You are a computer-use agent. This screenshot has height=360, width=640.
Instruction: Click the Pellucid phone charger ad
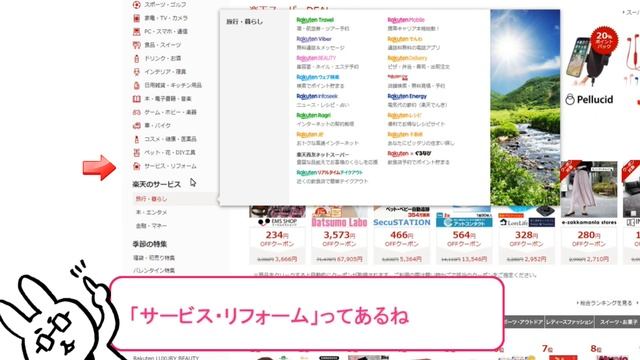[x=591, y=67]
